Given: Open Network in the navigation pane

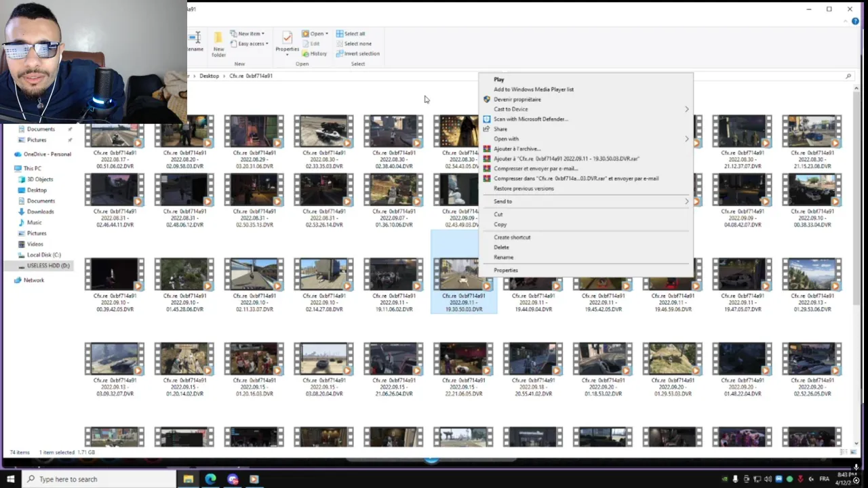Looking at the screenshot, I should (29, 280).
